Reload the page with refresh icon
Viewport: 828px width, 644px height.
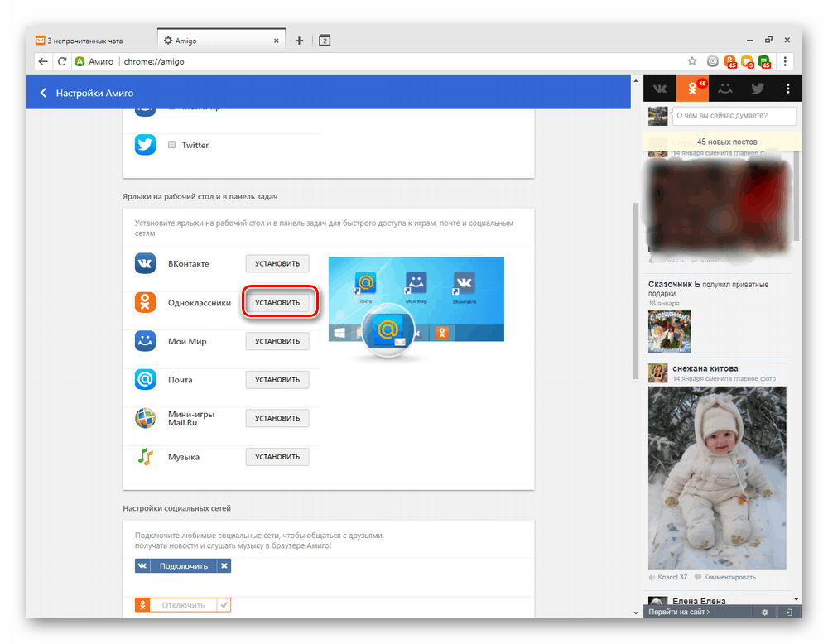62,61
